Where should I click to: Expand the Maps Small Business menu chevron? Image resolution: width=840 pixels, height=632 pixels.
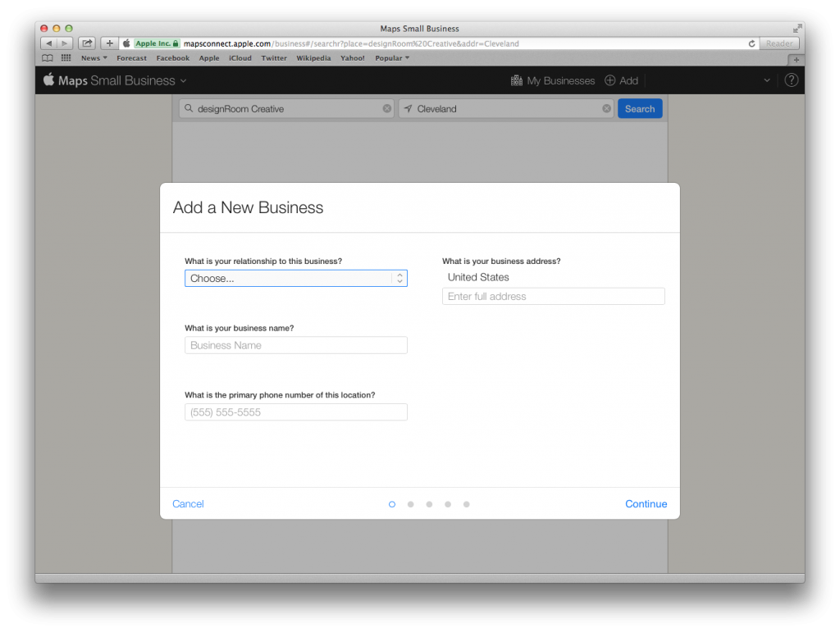click(x=183, y=81)
